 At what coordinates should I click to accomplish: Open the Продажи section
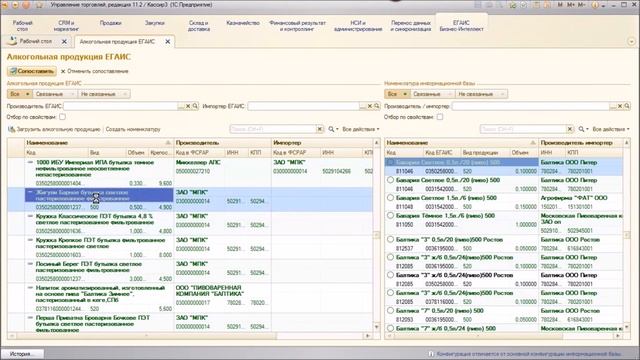pos(111,23)
